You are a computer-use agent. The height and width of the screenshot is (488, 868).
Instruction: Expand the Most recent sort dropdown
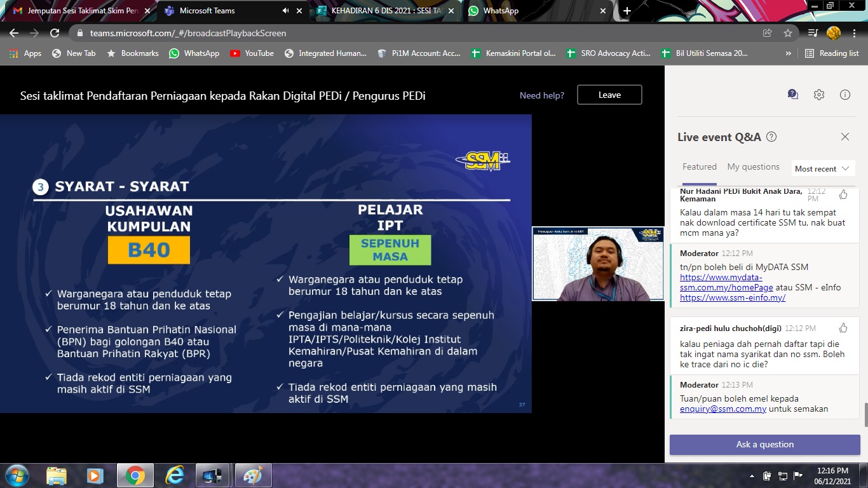(822, 168)
